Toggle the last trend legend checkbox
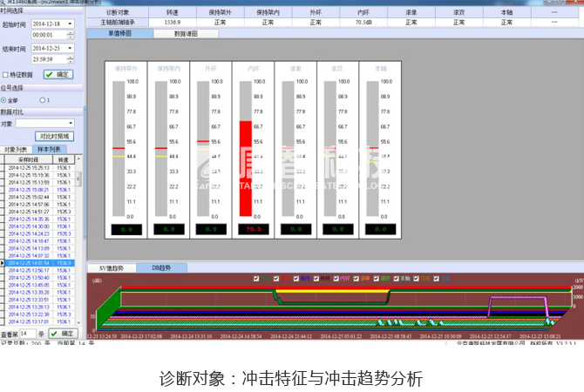 click(x=437, y=279)
